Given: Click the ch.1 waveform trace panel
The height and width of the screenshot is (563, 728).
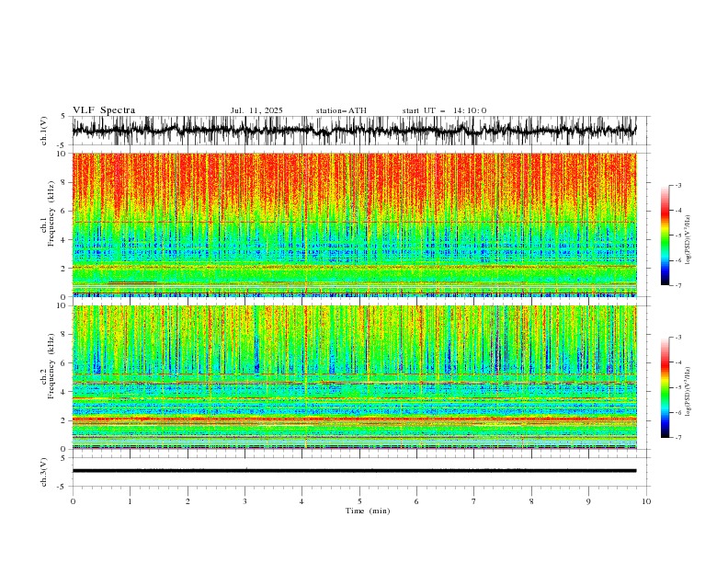Looking at the screenshot, I should [361, 131].
